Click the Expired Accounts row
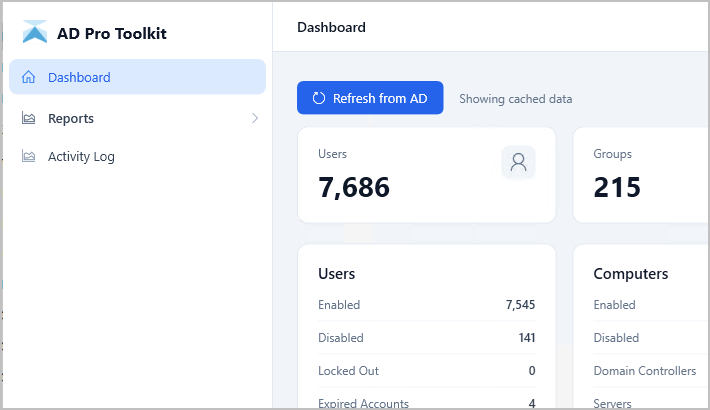The image size is (710, 410). 426,403
